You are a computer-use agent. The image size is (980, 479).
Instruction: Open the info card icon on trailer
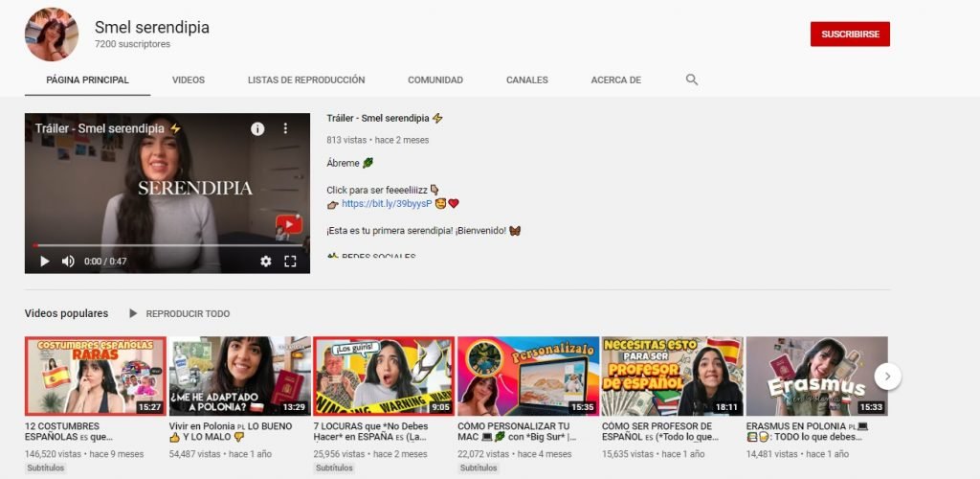click(257, 128)
